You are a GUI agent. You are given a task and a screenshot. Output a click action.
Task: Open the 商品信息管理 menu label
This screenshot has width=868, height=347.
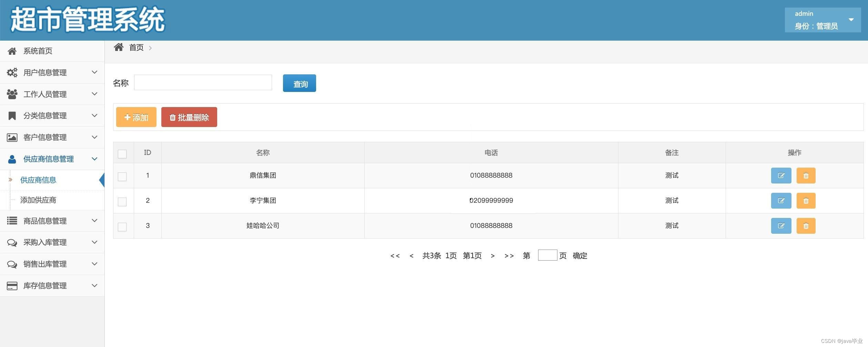tap(45, 221)
